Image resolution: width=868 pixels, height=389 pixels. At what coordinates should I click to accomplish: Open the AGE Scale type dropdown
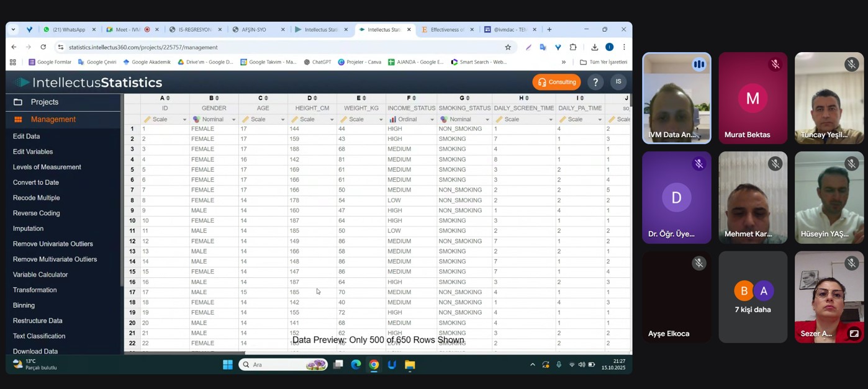[283, 120]
